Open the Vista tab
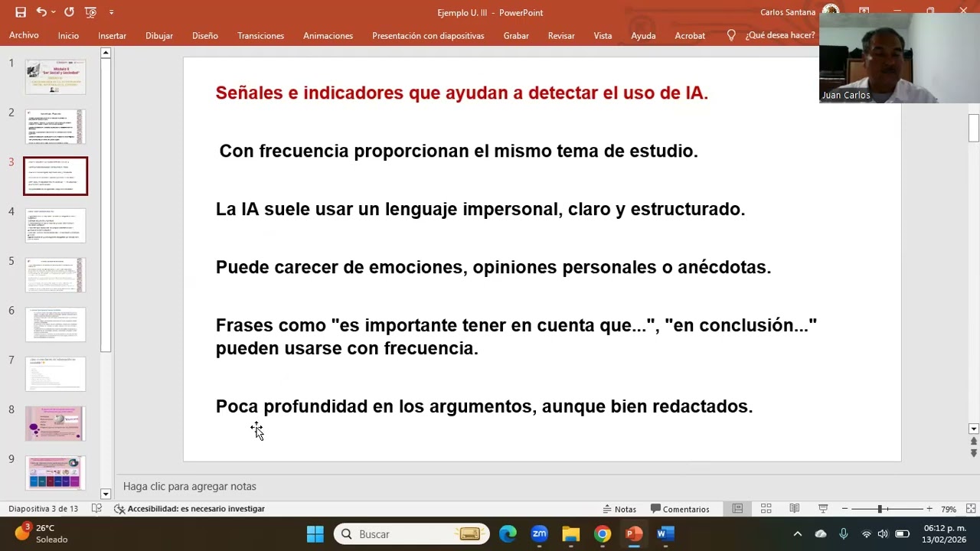Viewport: 980px width, 551px height. tap(603, 35)
